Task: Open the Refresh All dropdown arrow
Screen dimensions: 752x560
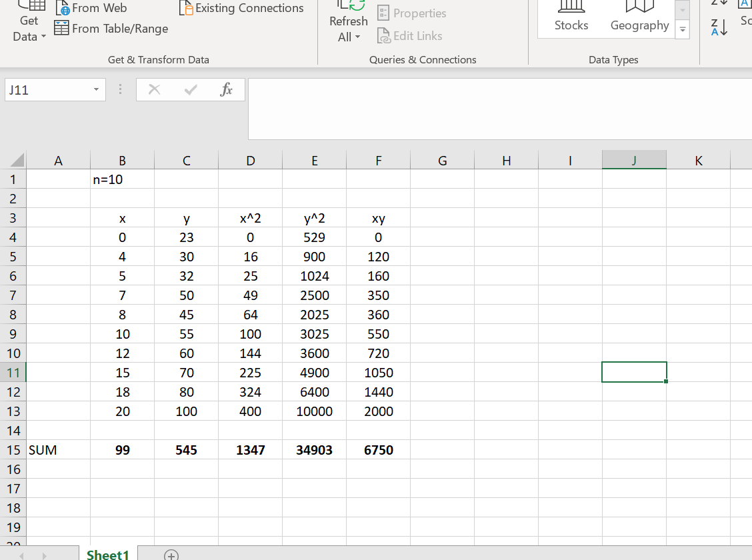Action: pos(358,37)
